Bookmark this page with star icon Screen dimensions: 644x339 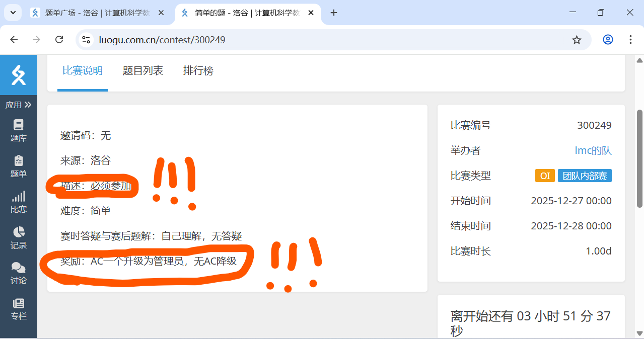[577, 40]
